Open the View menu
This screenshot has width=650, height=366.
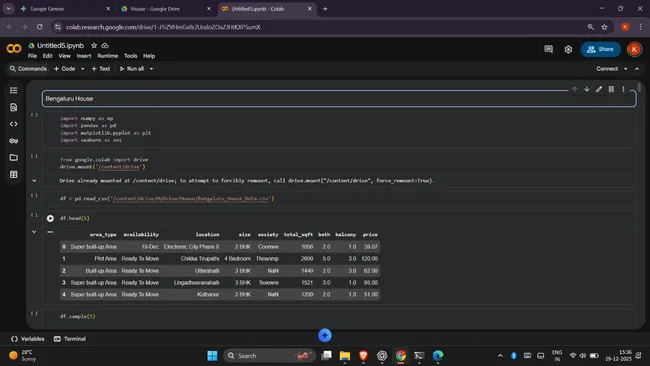tap(64, 56)
